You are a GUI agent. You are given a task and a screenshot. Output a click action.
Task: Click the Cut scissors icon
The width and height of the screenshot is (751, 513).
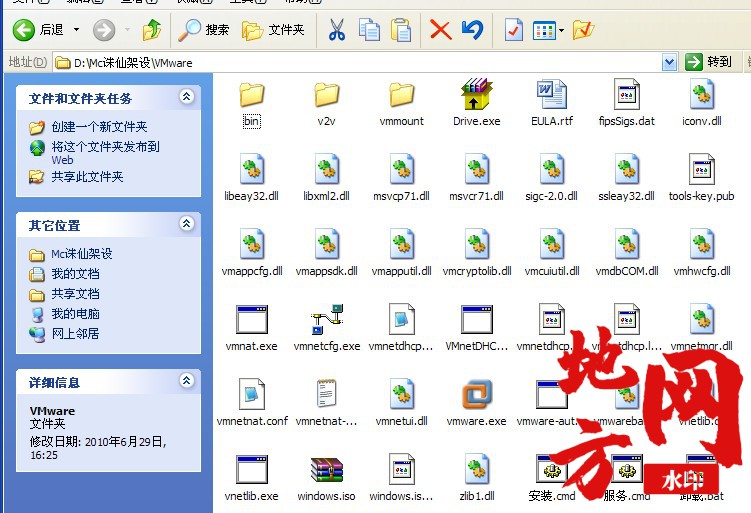337,30
